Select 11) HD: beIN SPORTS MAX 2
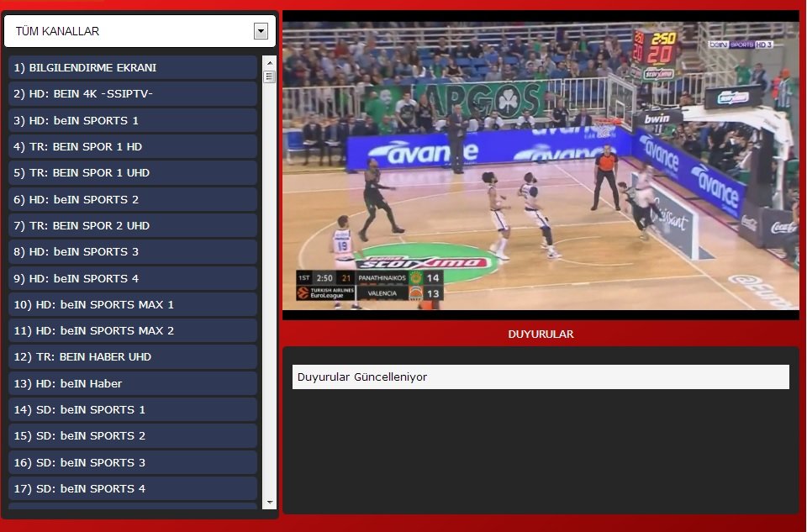This screenshot has height=532, width=807. [133, 331]
